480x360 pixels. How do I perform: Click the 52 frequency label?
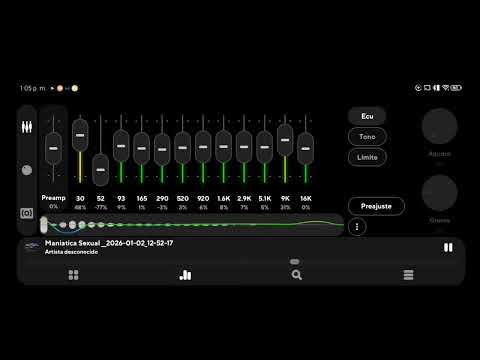click(x=101, y=199)
